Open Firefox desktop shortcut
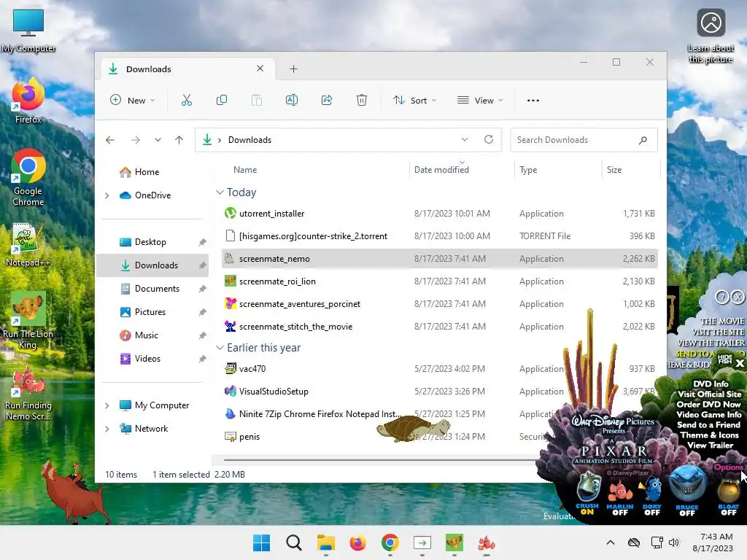This screenshot has height=560, width=747. (x=28, y=101)
